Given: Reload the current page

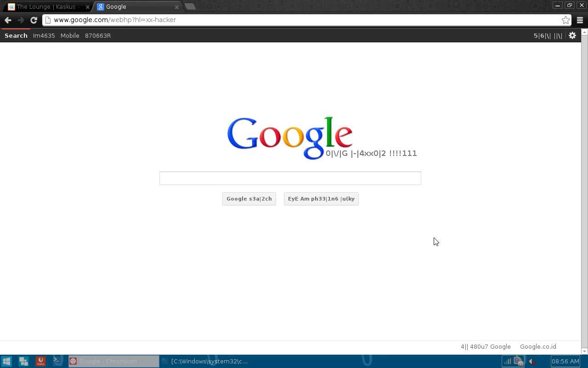Looking at the screenshot, I should pos(34,20).
